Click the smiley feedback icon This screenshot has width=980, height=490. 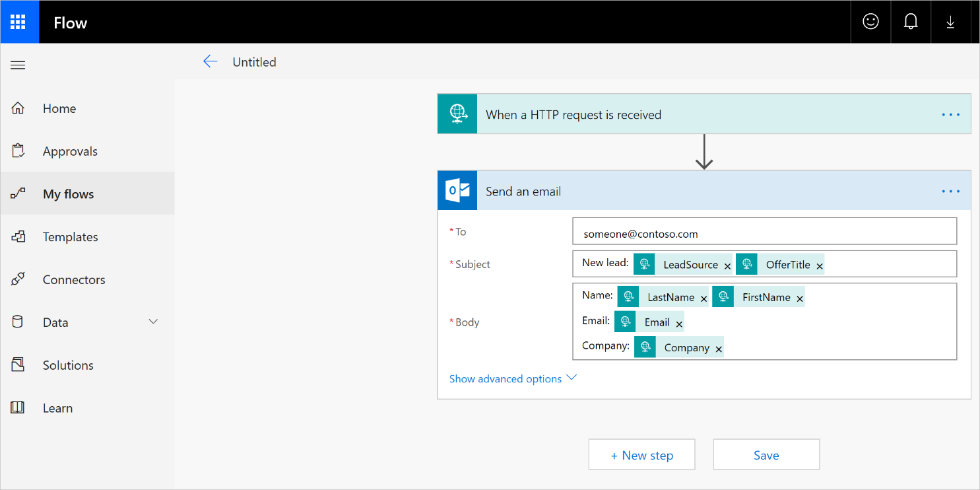870,22
